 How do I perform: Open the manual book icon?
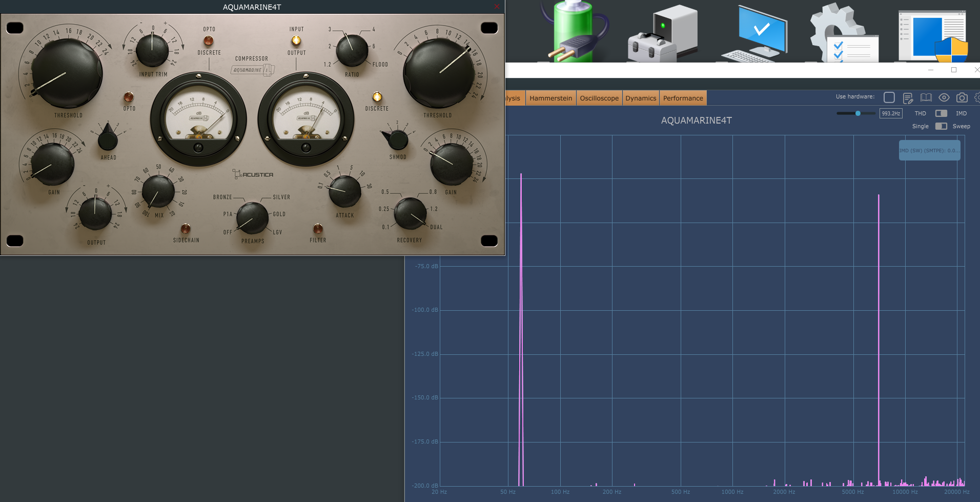pyautogui.click(x=926, y=97)
